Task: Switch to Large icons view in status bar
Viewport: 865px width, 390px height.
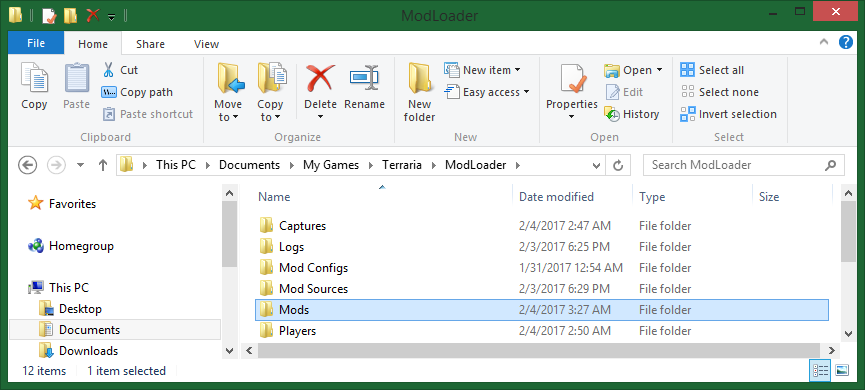Action: (x=842, y=371)
